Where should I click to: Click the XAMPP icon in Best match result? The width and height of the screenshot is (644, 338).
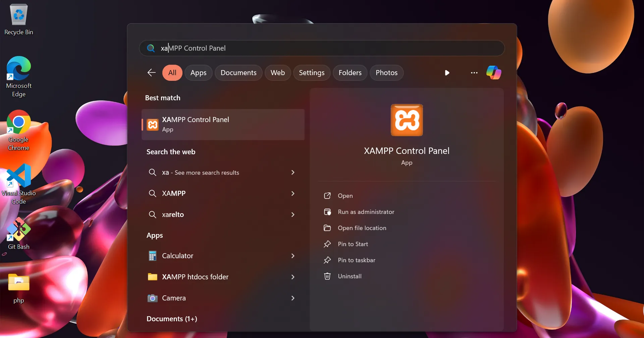153,125
